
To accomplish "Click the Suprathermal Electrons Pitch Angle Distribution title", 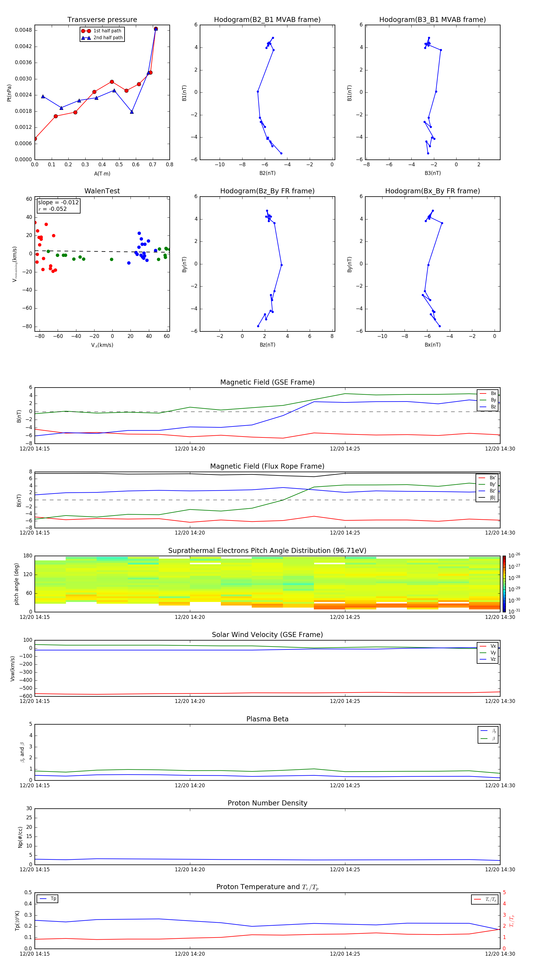I will point(267,551).
